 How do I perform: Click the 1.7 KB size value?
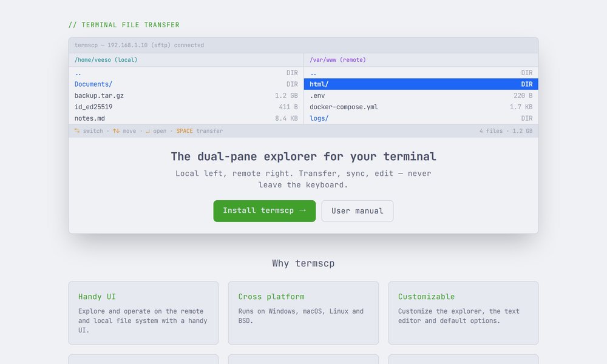(x=521, y=107)
